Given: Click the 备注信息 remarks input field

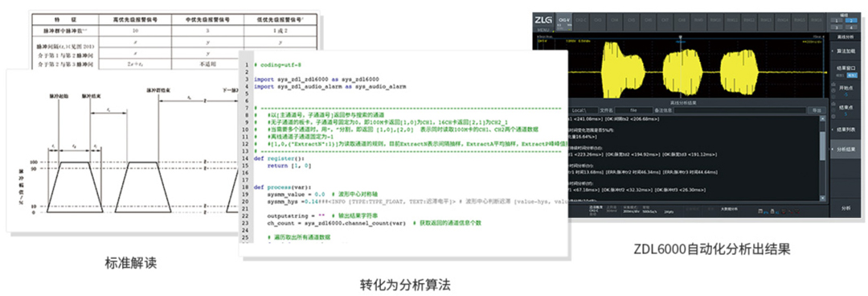Looking at the screenshot, I should (739, 110).
